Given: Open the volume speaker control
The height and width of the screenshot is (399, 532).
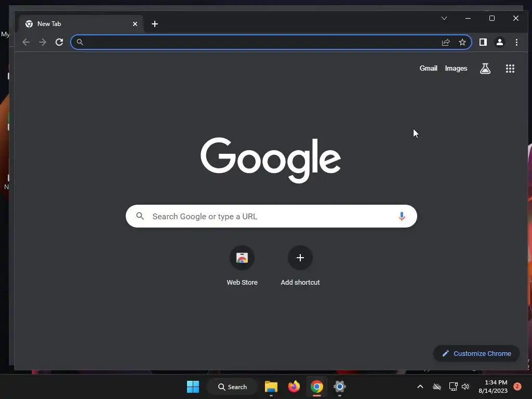Looking at the screenshot, I should (x=465, y=387).
